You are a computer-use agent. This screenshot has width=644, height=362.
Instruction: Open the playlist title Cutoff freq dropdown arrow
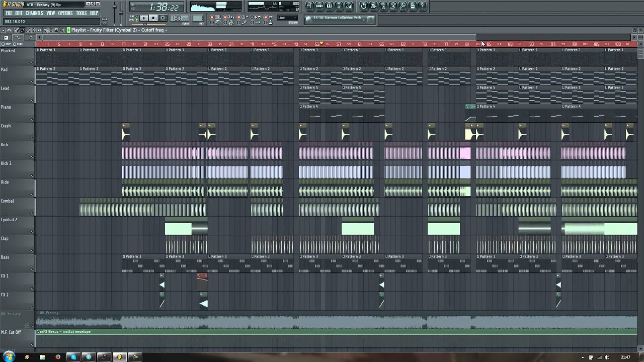click(x=166, y=30)
